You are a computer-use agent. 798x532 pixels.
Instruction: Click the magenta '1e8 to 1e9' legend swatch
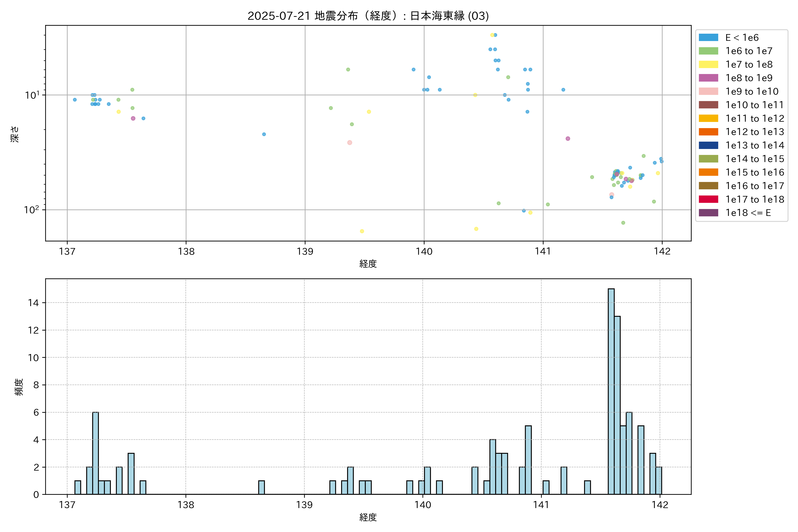(708, 78)
